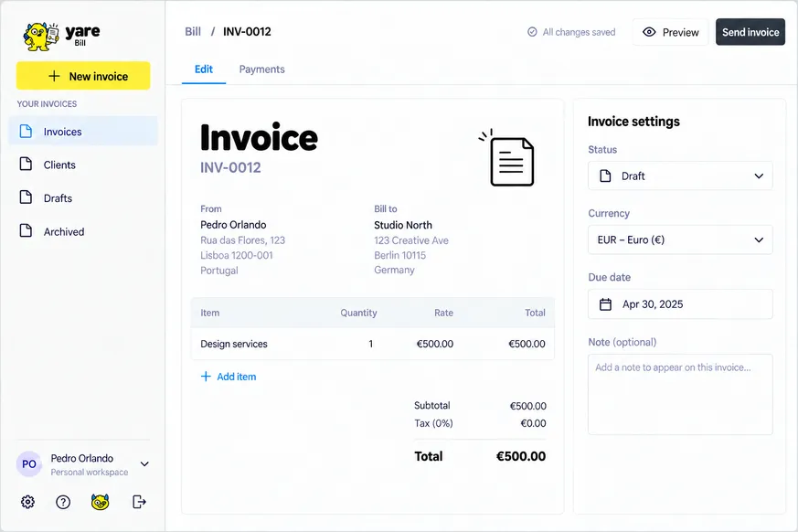Go to Bill breadcrumb link

(193, 32)
